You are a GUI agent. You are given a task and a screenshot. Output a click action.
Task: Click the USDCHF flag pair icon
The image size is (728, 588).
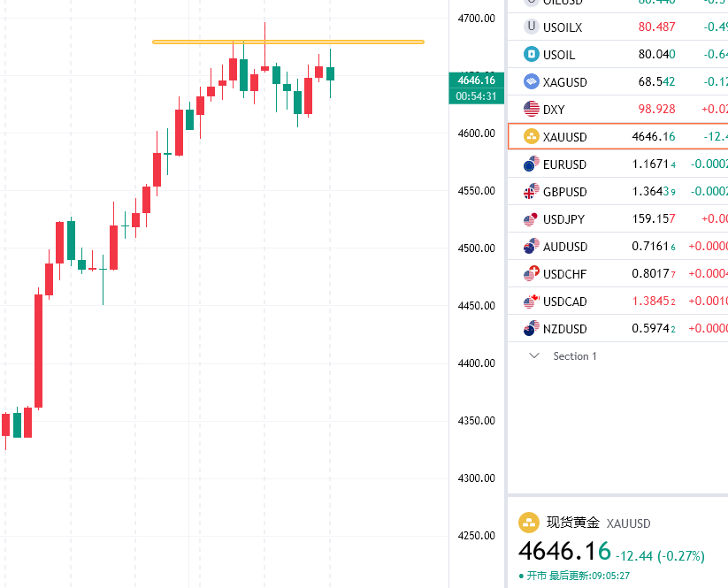(x=531, y=273)
